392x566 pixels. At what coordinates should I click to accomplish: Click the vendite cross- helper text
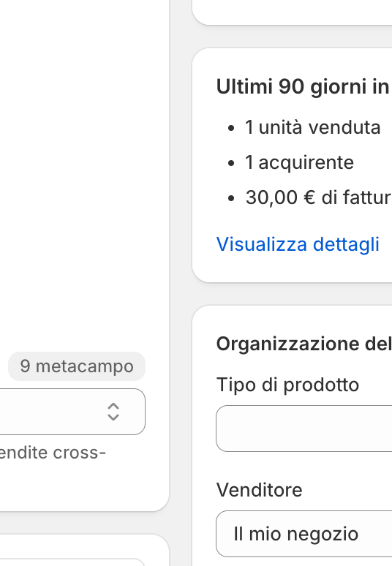[53, 453]
